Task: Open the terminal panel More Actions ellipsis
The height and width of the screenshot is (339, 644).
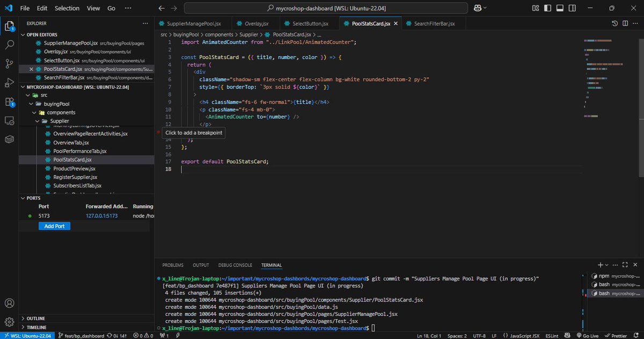Action: (x=616, y=265)
